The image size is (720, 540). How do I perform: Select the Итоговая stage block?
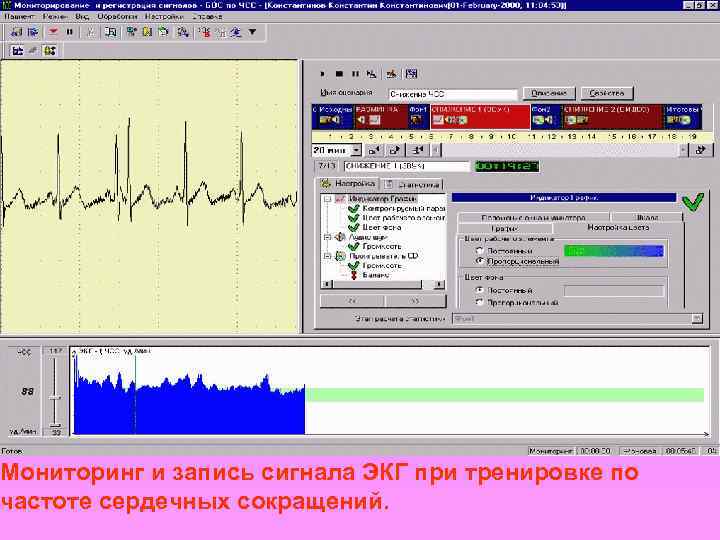[683, 117]
